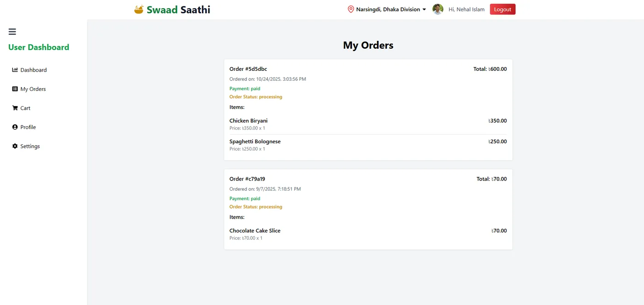Click order date 10/24/2025, 3:03:56 PM

268,79
